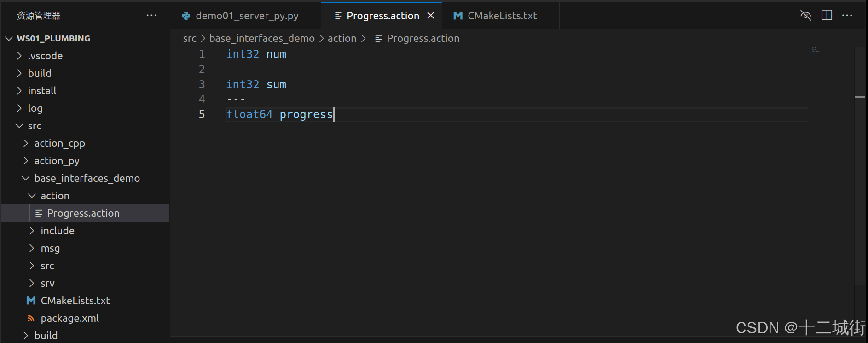868x343 pixels.
Task: Click the Split Editor icon
Action: coord(827,15)
